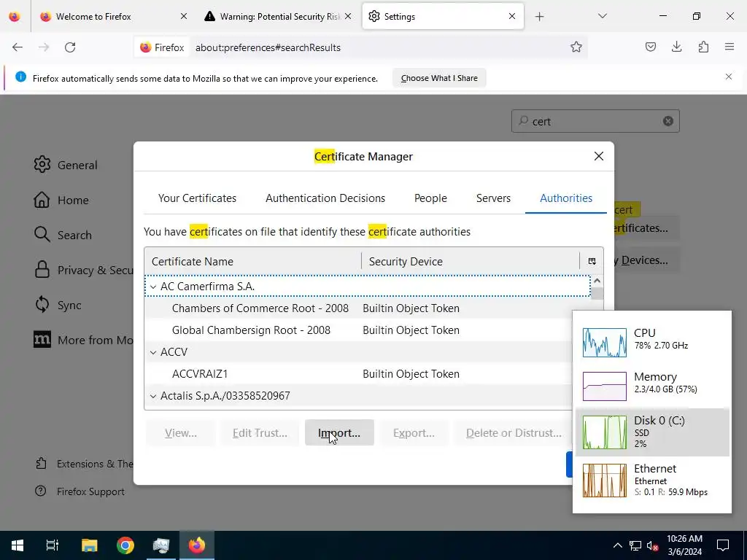Close the Certificate Manager dialog
747x560 pixels.
[x=599, y=156]
